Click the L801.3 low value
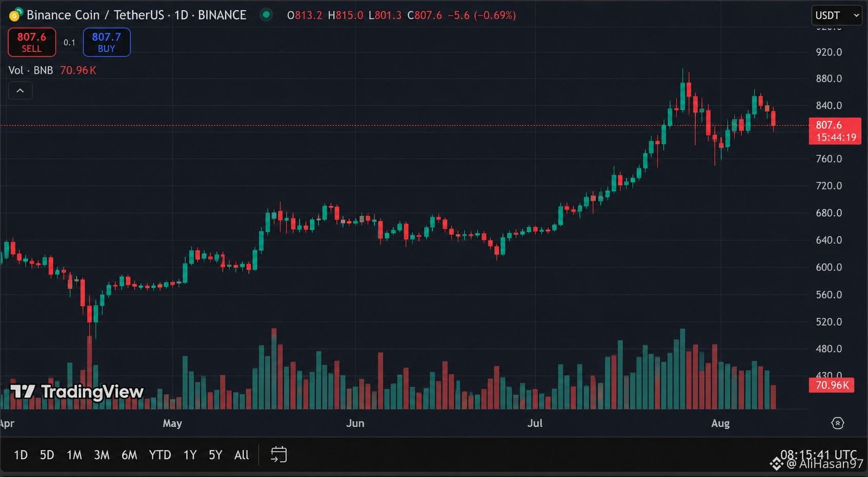This screenshot has height=477, width=868. 385,15
